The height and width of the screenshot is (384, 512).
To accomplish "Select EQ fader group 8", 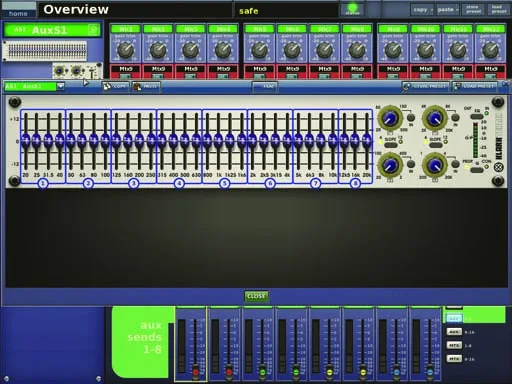I will pos(355,183).
